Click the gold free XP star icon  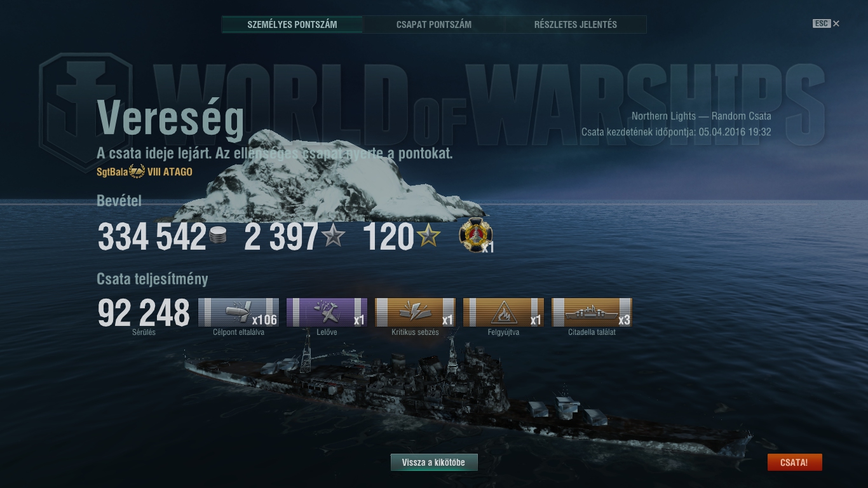(x=428, y=236)
